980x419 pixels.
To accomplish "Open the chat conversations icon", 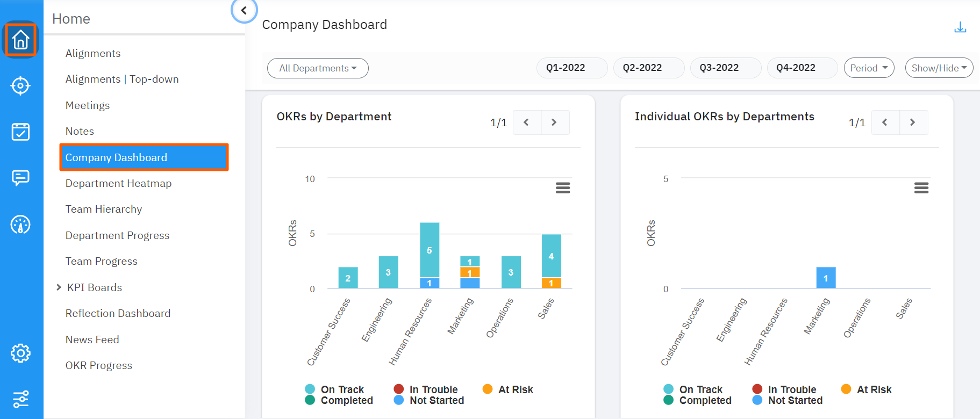I will 20,178.
